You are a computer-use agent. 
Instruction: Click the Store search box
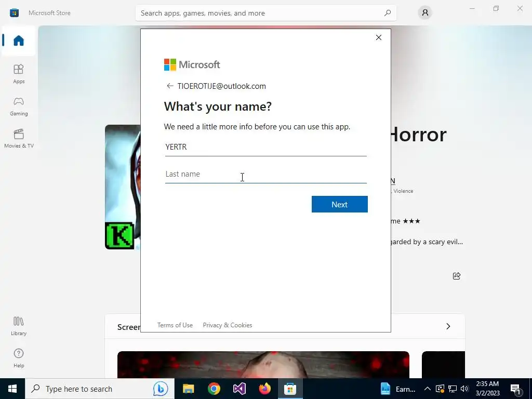click(265, 13)
